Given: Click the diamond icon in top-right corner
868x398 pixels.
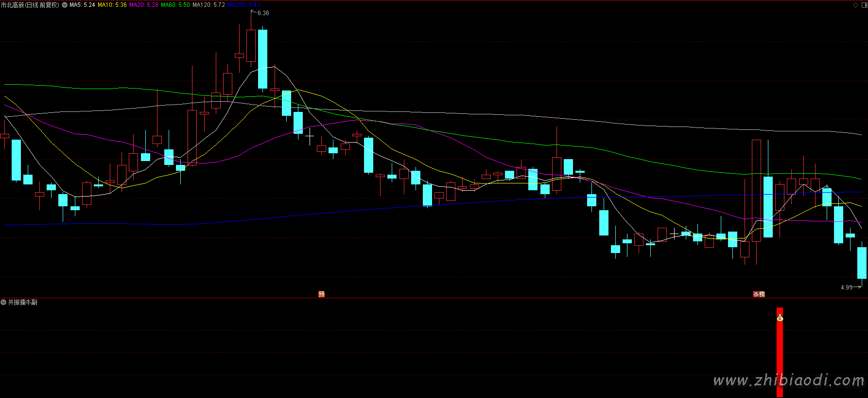Looking at the screenshot, I should pyautogui.click(x=856, y=5).
